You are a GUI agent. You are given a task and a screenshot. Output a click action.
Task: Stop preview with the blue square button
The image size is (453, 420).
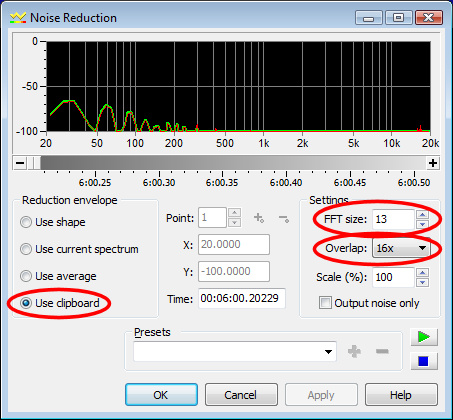pyautogui.click(x=424, y=361)
